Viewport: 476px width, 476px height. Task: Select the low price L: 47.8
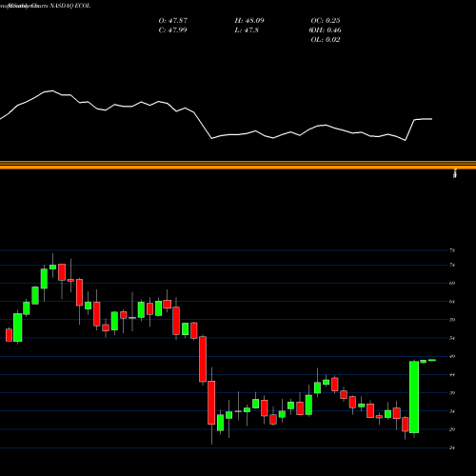pyautogui.click(x=247, y=30)
